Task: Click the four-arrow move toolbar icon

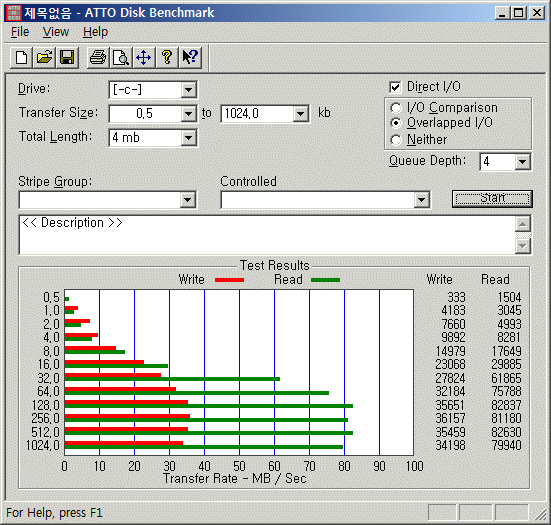Action: pyautogui.click(x=144, y=58)
